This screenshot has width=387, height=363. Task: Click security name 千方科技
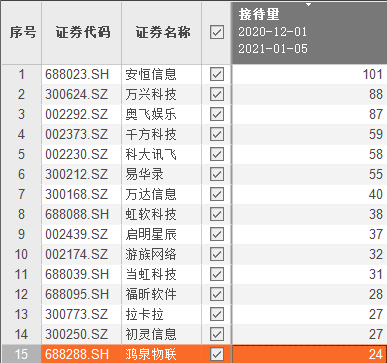[x=151, y=134]
